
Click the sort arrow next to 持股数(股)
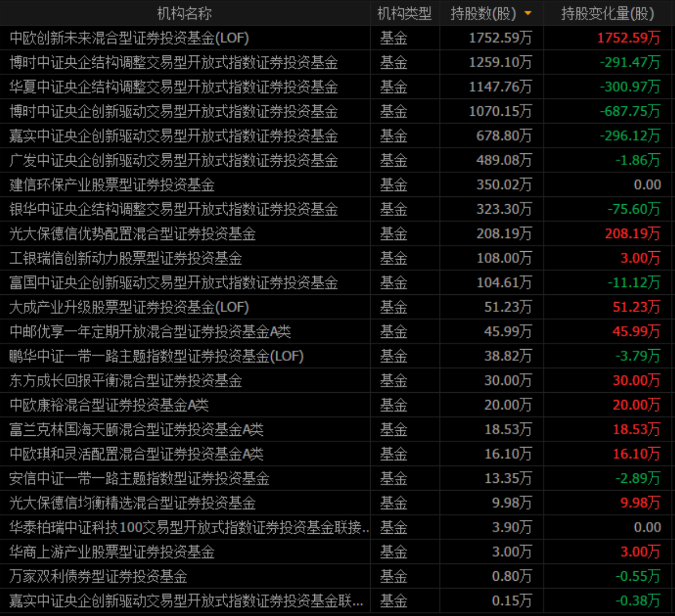coord(528,13)
